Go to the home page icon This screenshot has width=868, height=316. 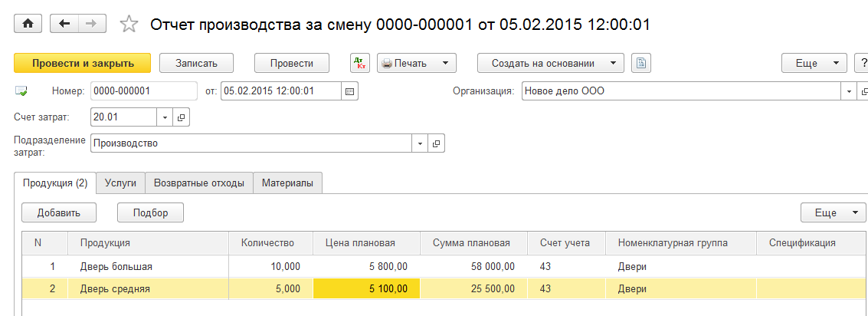[29, 24]
